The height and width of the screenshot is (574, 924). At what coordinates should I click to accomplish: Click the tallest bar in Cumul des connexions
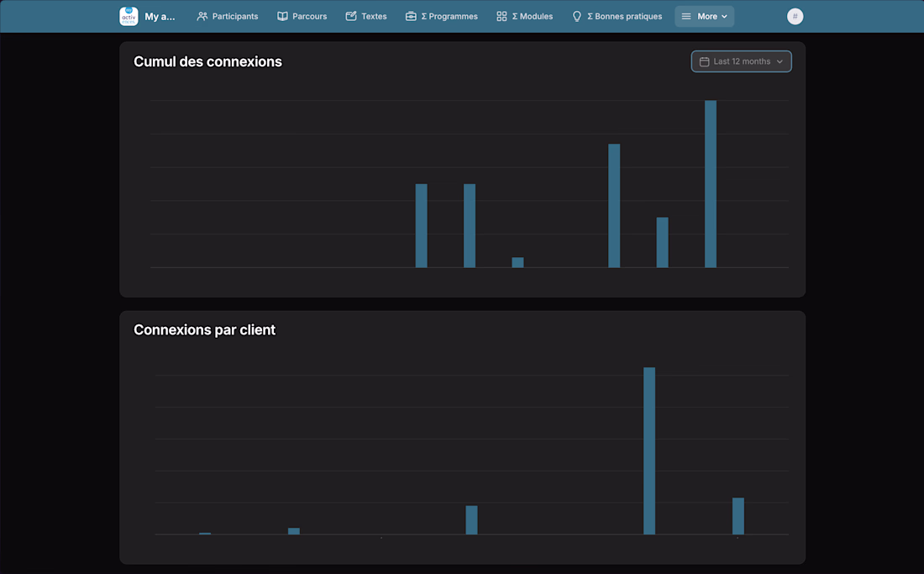tap(711, 183)
